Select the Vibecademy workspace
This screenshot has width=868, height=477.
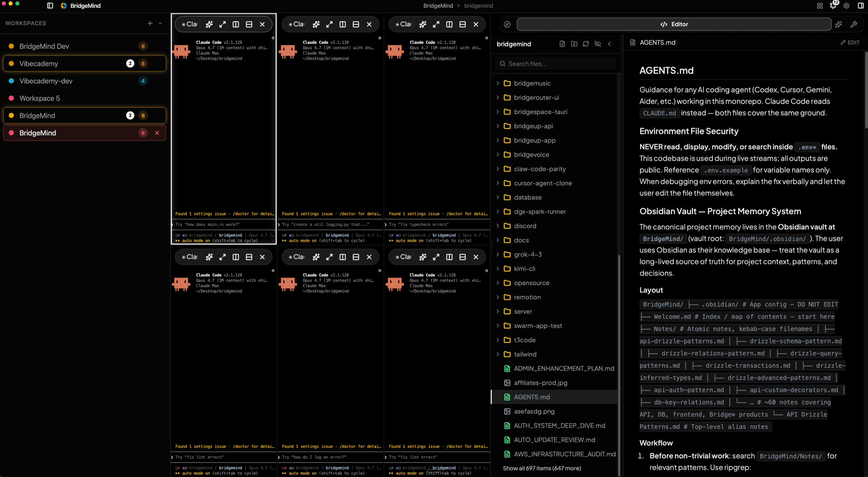point(84,64)
